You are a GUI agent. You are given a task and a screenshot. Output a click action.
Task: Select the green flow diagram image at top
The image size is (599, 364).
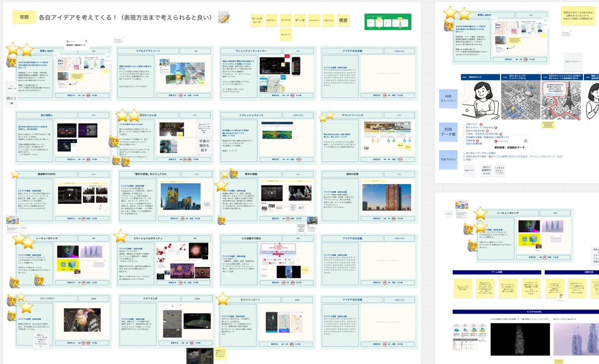tap(388, 21)
